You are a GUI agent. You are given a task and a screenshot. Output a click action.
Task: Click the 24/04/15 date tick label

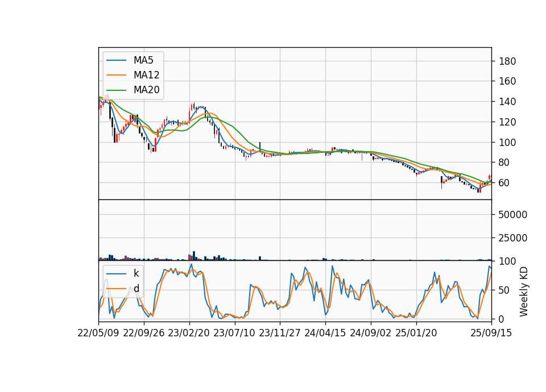coord(325,333)
